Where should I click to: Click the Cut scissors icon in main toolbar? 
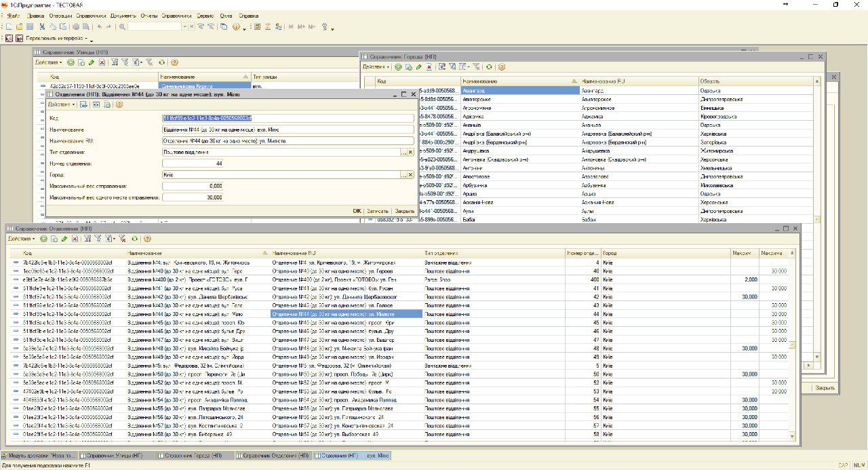pos(42,27)
